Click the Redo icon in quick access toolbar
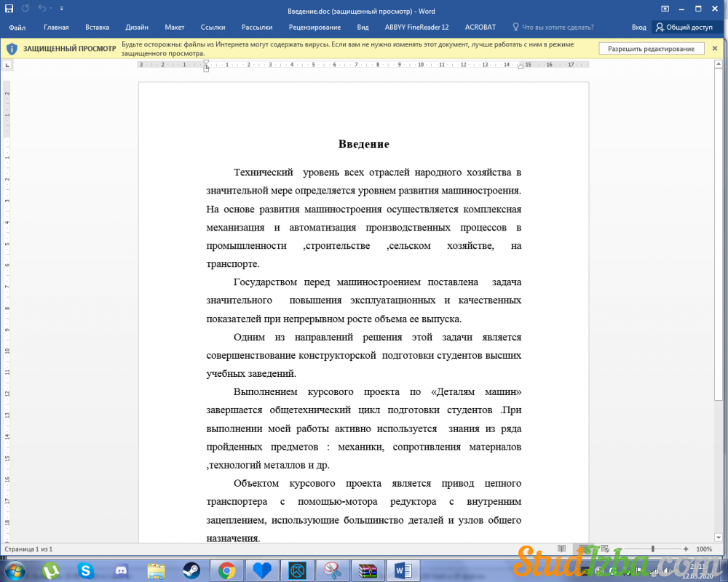Screen dimensions: 728x582 point(25,8)
